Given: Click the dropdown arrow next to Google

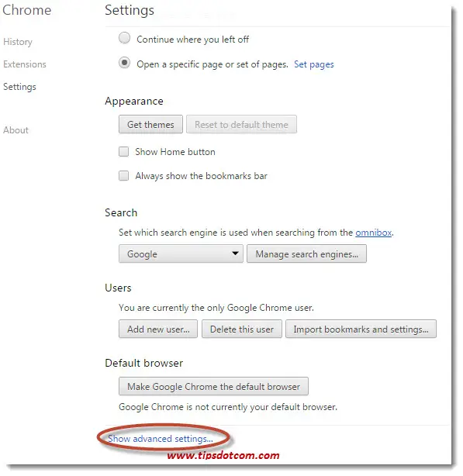Looking at the screenshot, I should point(235,254).
